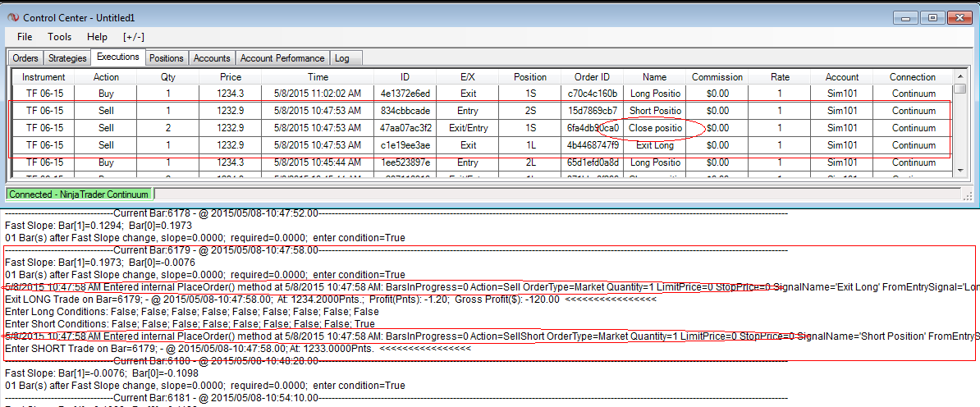980x407 pixels.
Task: Select the 'Close positio' name cell
Action: click(x=654, y=128)
